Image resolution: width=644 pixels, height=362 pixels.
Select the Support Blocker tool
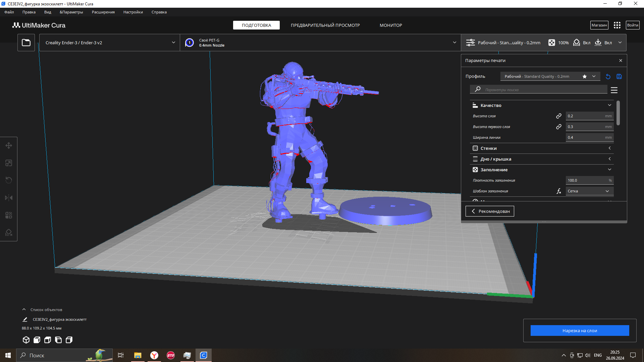pyautogui.click(x=9, y=233)
